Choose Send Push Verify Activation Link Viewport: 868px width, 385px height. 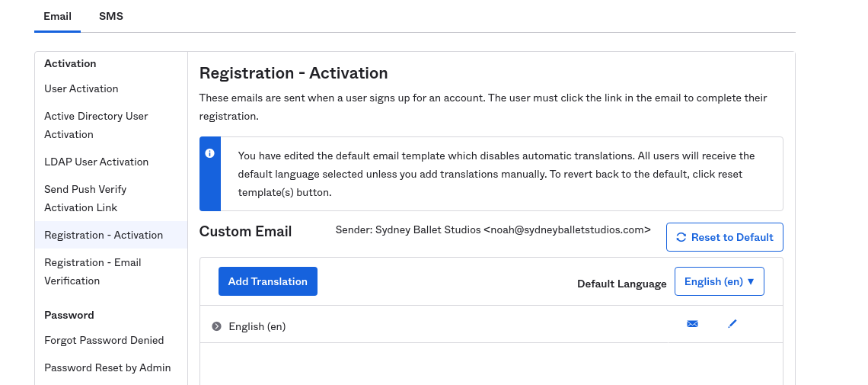[85, 198]
